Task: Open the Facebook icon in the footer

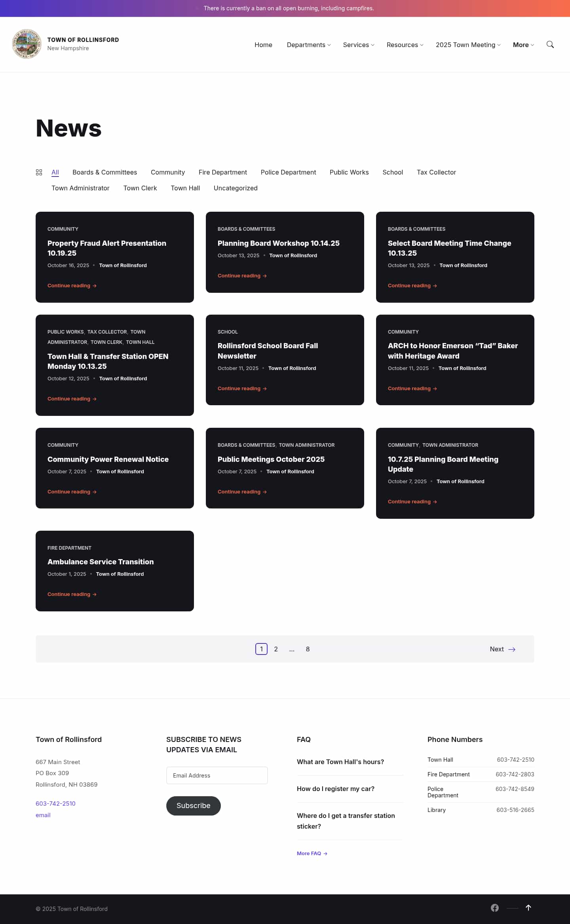Action: (495, 908)
